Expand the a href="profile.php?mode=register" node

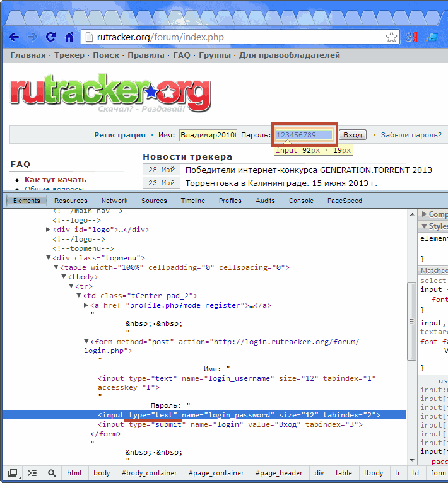point(86,305)
